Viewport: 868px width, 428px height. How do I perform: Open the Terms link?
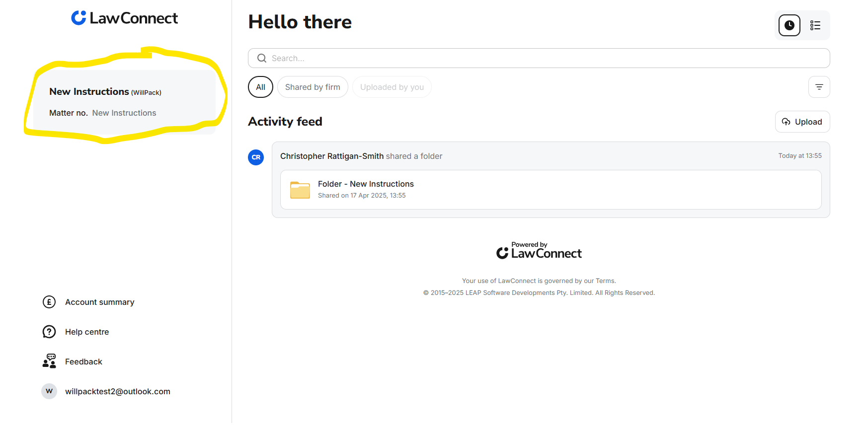(605, 281)
